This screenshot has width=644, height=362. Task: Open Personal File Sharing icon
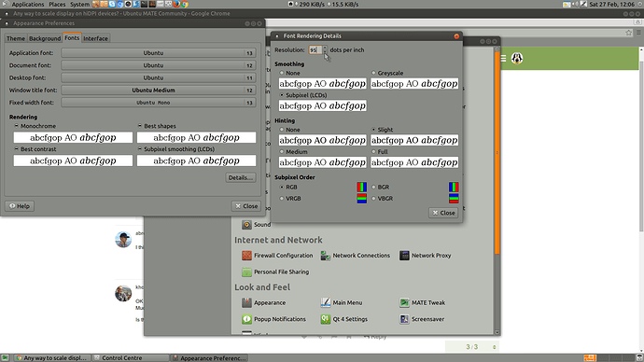[x=246, y=271]
